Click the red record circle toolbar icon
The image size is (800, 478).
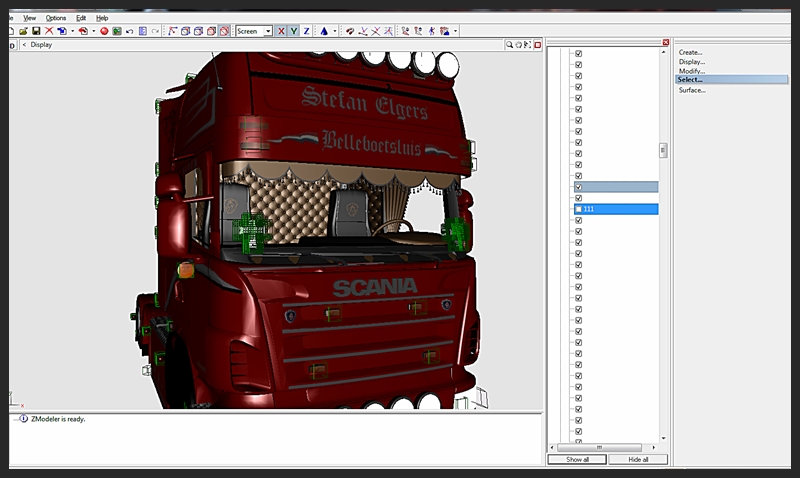point(104,31)
